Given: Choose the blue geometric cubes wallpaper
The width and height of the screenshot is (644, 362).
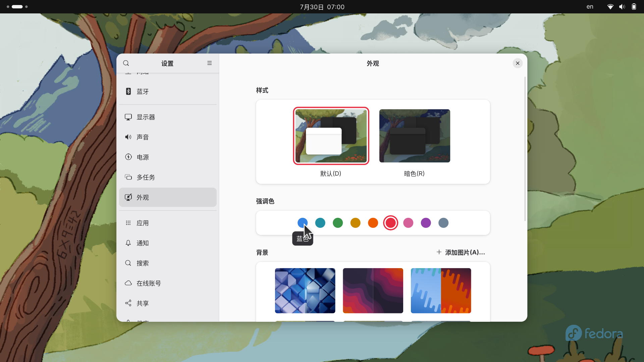Looking at the screenshot, I should pos(305,291).
